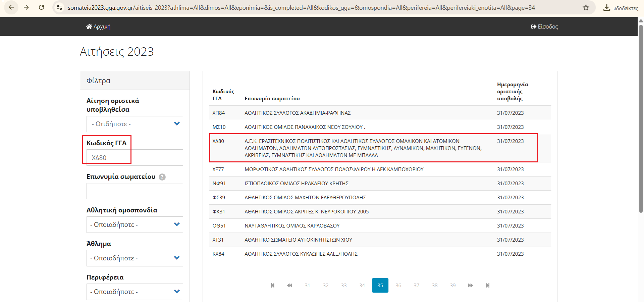This screenshot has height=302, width=644.
Task: Expand the Περιφέρεια dropdown
Action: coord(135,292)
